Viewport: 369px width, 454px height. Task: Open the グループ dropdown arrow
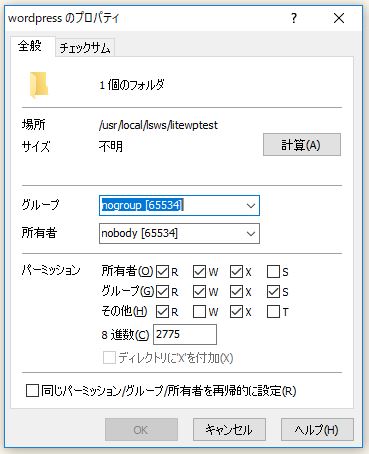click(251, 206)
